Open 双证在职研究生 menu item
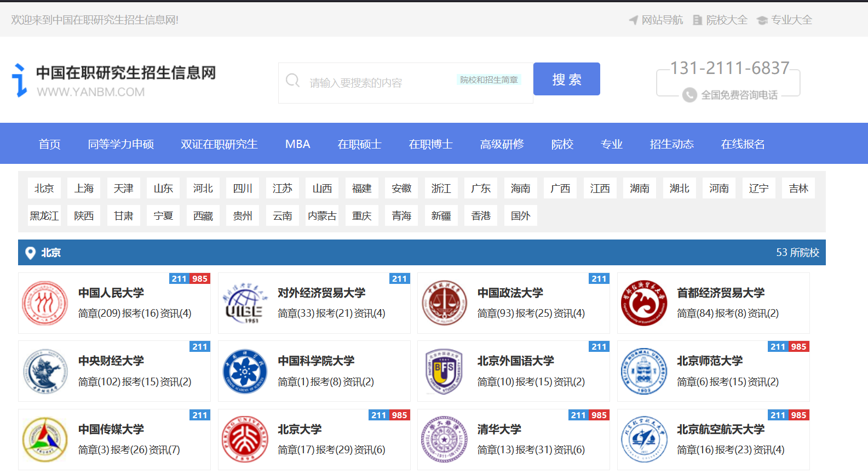This screenshot has width=868, height=473. [x=219, y=144]
